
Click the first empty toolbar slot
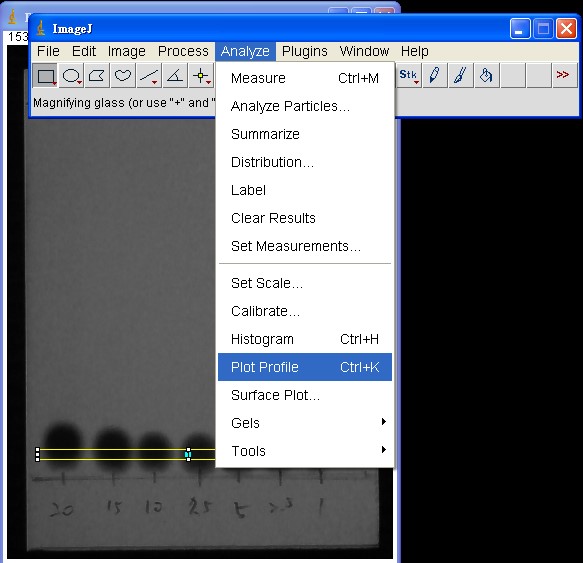(x=513, y=76)
